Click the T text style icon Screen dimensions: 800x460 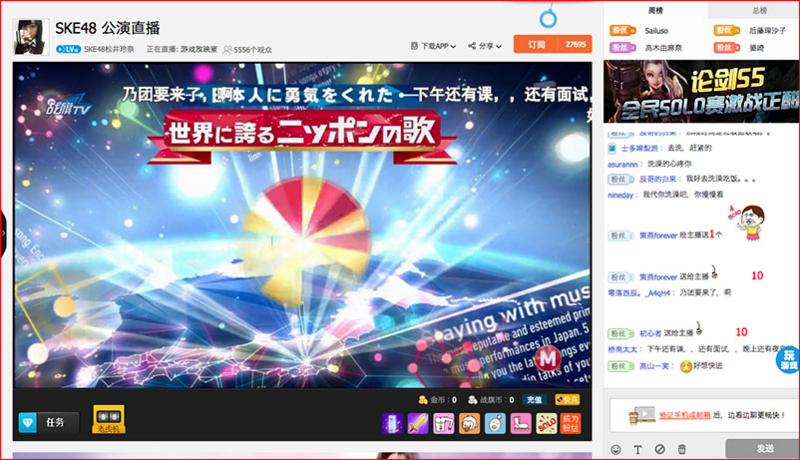[638, 449]
